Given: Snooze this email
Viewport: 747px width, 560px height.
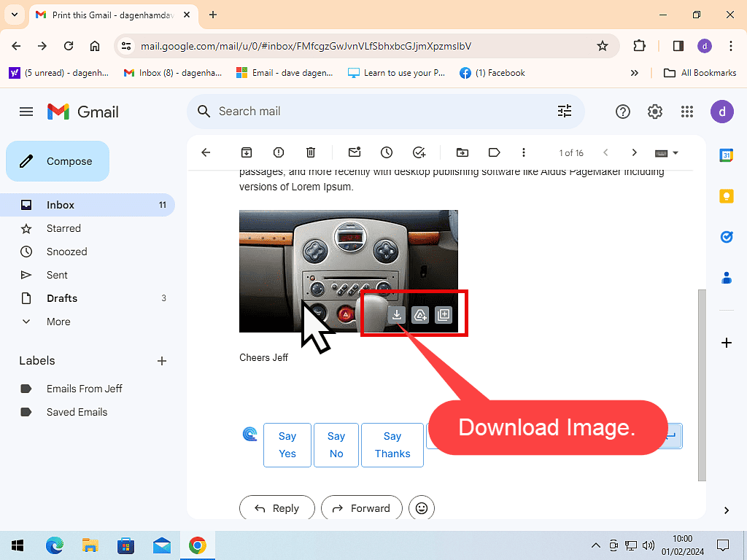Looking at the screenshot, I should [387, 152].
